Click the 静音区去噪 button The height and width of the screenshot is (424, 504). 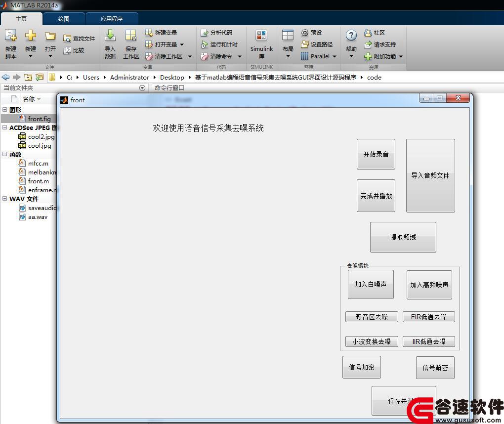[372, 317]
